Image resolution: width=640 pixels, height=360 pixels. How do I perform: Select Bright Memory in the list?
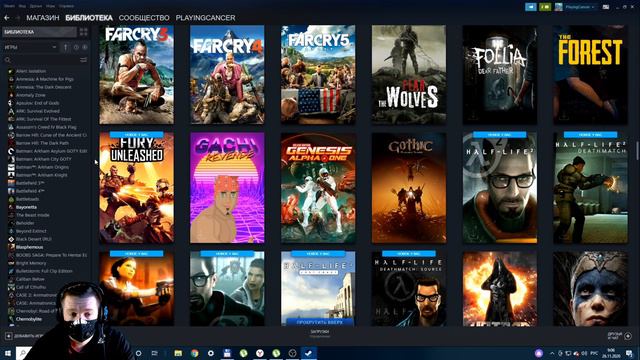[31, 263]
